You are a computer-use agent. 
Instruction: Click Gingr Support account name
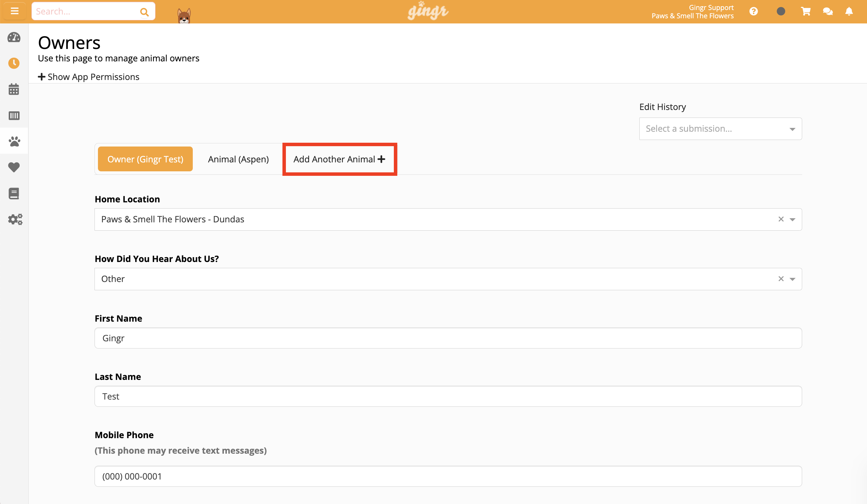[711, 8]
